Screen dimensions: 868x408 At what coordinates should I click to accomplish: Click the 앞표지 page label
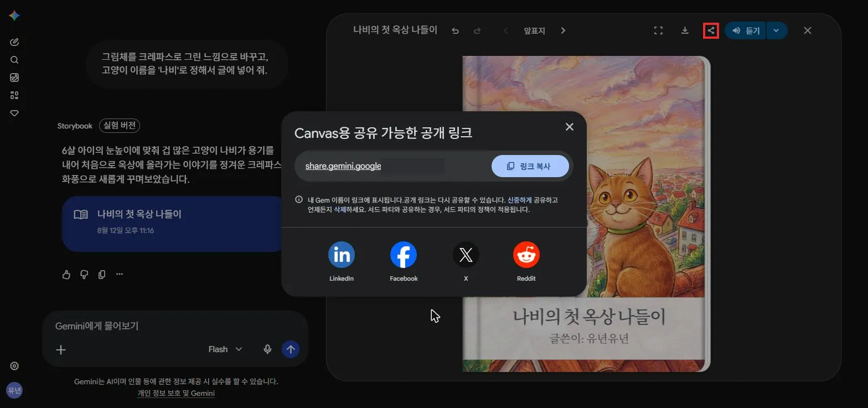(534, 30)
